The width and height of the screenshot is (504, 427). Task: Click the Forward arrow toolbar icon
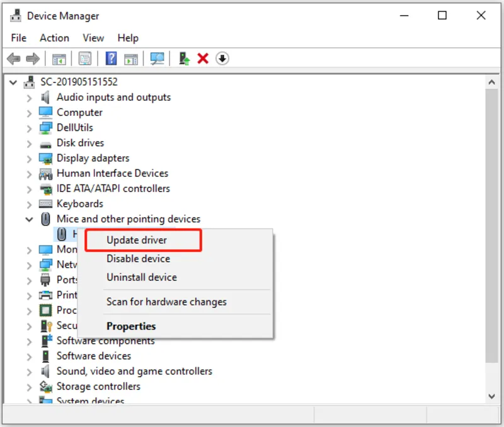point(33,59)
